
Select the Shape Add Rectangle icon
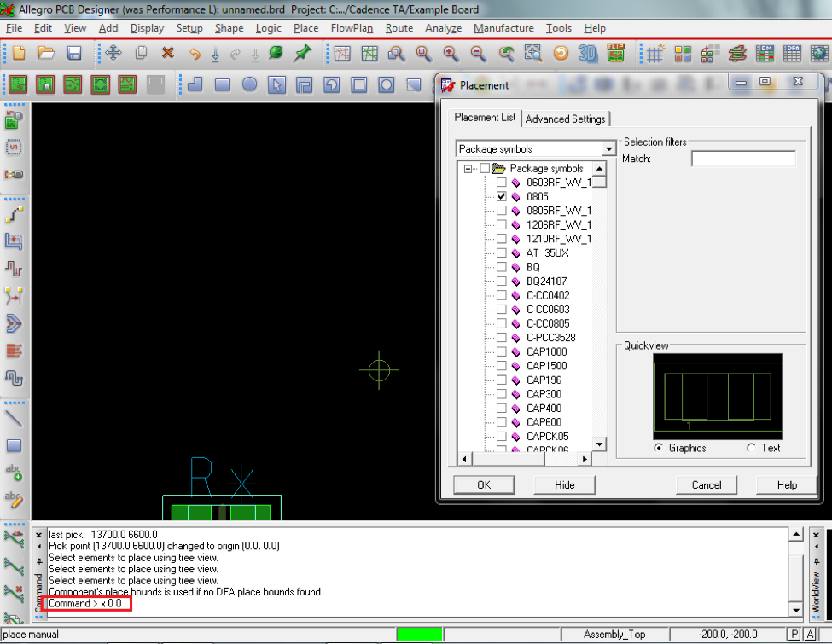point(222,84)
